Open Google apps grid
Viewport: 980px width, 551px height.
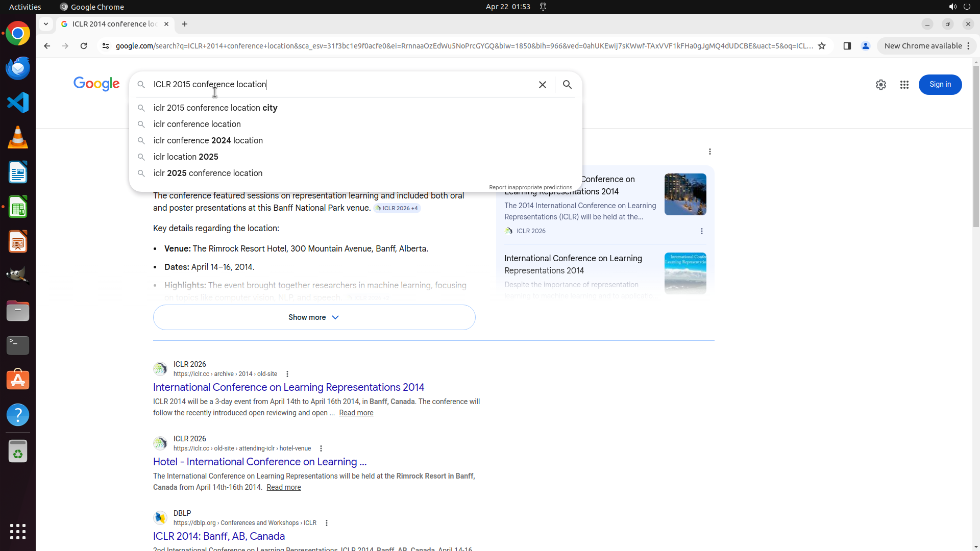pyautogui.click(x=904, y=85)
